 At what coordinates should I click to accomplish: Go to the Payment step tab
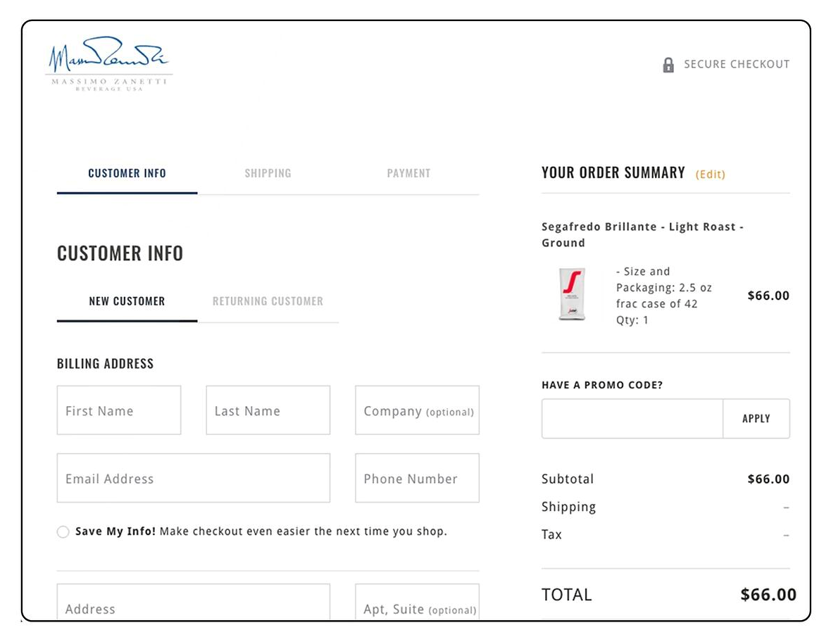pyautogui.click(x=408, y=173)
